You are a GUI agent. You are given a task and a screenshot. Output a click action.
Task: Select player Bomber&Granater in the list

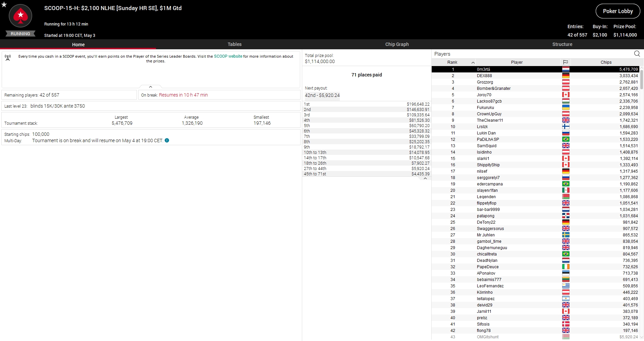535,89
